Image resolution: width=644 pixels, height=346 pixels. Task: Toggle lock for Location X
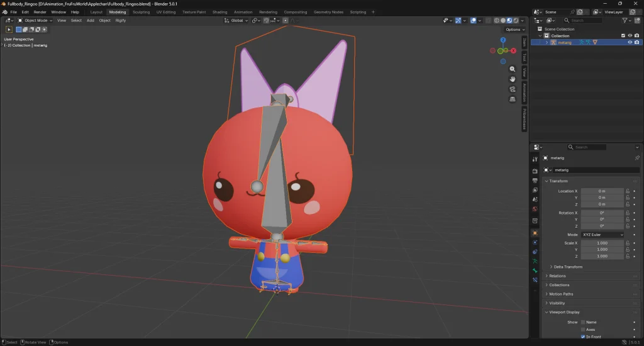click(x=628, y=191)
